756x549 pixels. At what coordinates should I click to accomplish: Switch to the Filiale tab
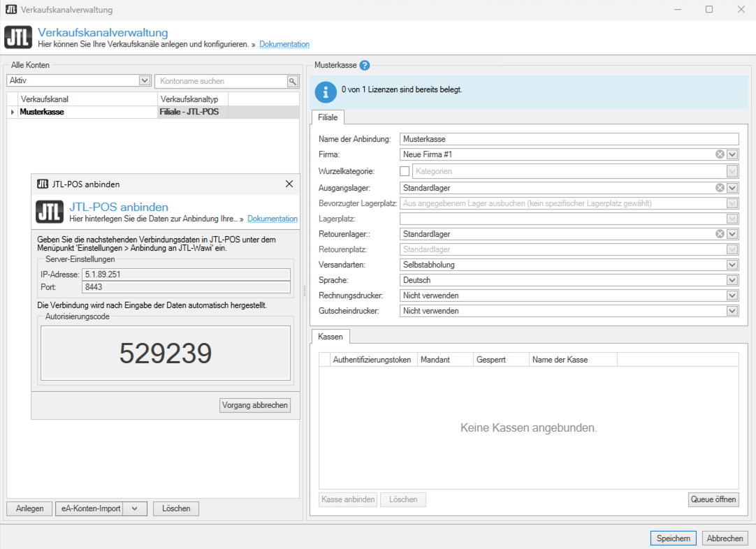(328, 117)
